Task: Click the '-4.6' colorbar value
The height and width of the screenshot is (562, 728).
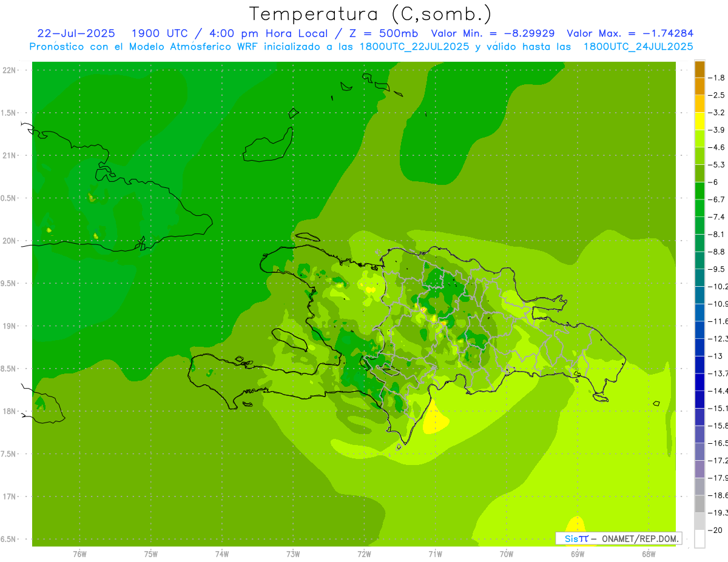Action: (716, 147)
